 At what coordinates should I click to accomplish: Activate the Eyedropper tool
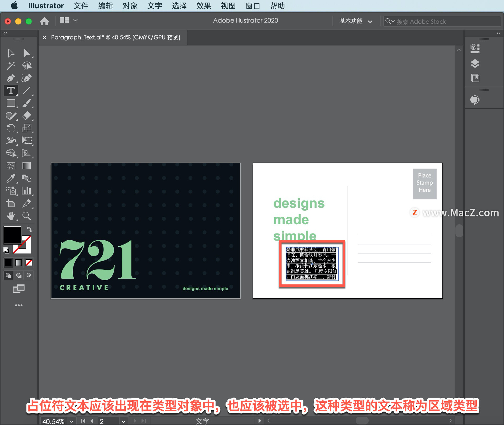pyautogui.click(x=11, y=178)
